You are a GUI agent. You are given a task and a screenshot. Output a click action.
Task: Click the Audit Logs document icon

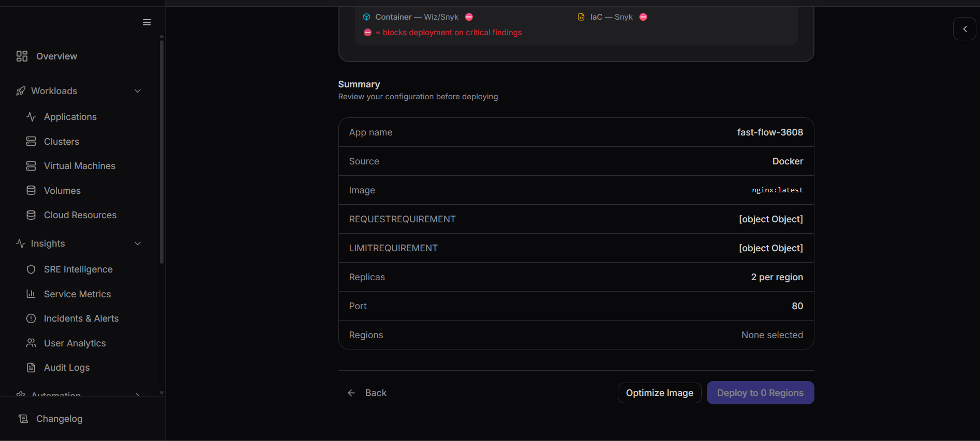(31, 368)
